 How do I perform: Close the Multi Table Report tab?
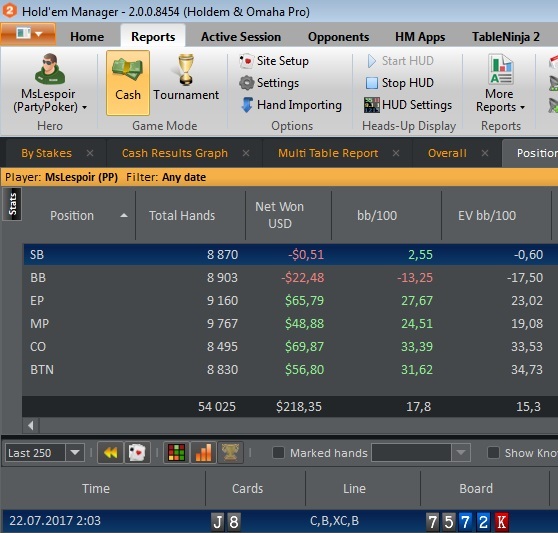pyautogui.click(x=396, y=153)
